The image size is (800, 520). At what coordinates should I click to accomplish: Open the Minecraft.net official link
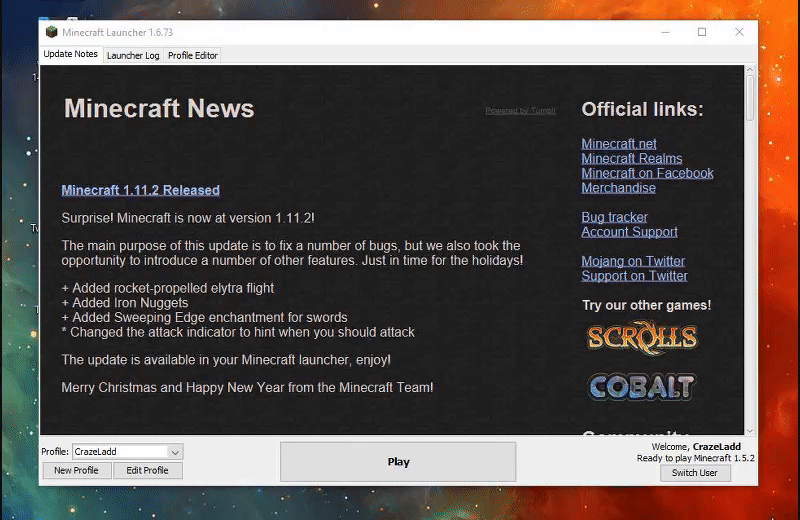coord(619,144)
